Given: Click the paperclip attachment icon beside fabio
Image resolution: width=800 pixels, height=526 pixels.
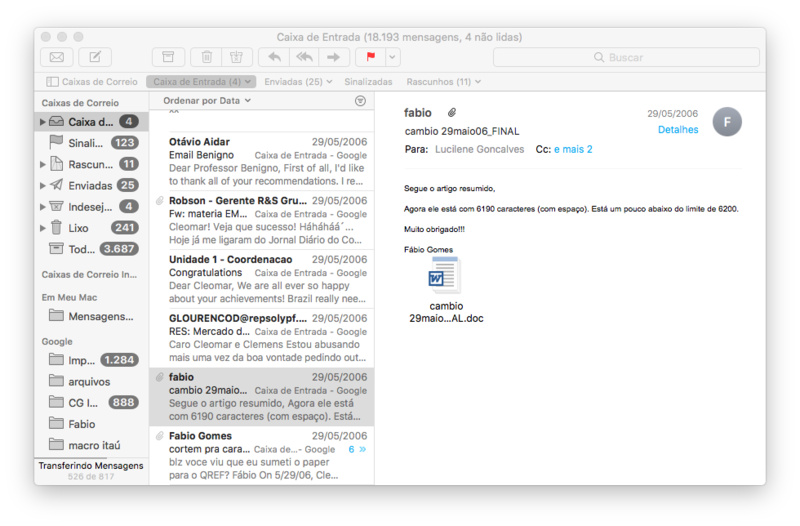Looking at the screenshot, I should (452, 112).
